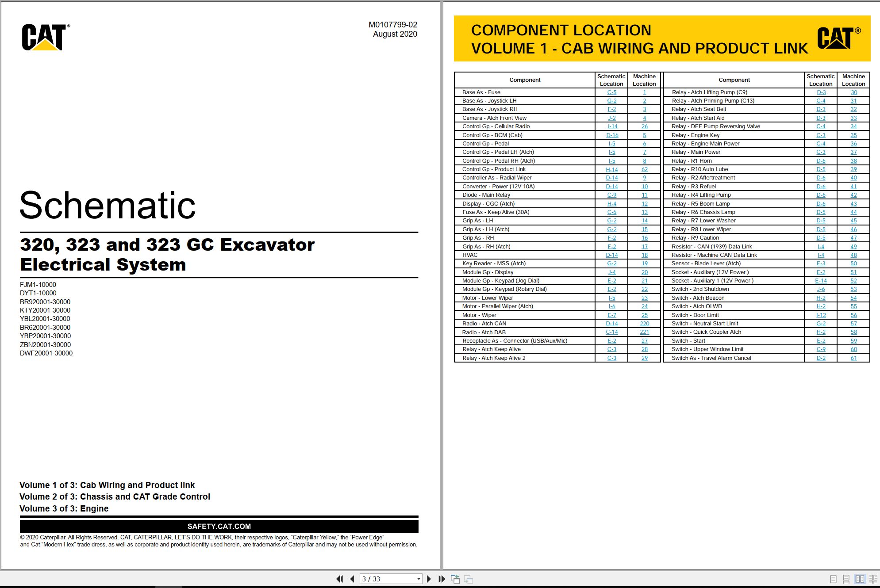The width and height of the screenshot is (880, 588).
Task: Follow I-4 link for Resistor - CAN (1939) Data Link
Action: (x=821, y=247)
